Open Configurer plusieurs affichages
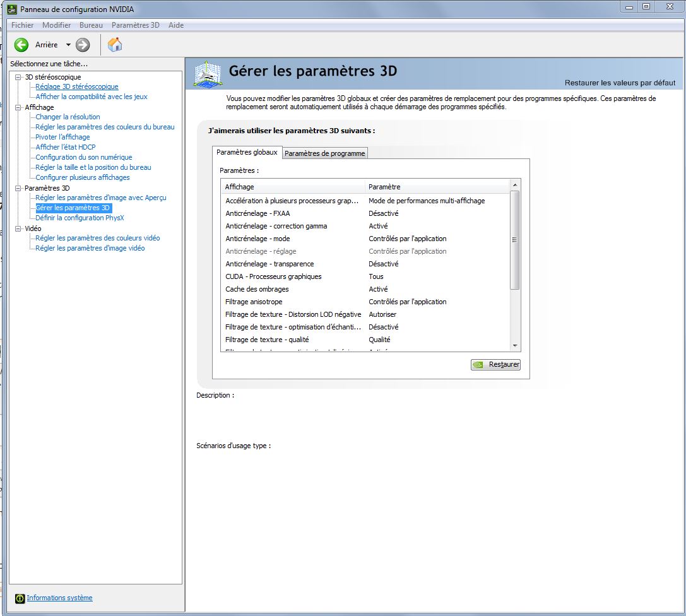Screen dimensions: 686x616 coord(83,177)
